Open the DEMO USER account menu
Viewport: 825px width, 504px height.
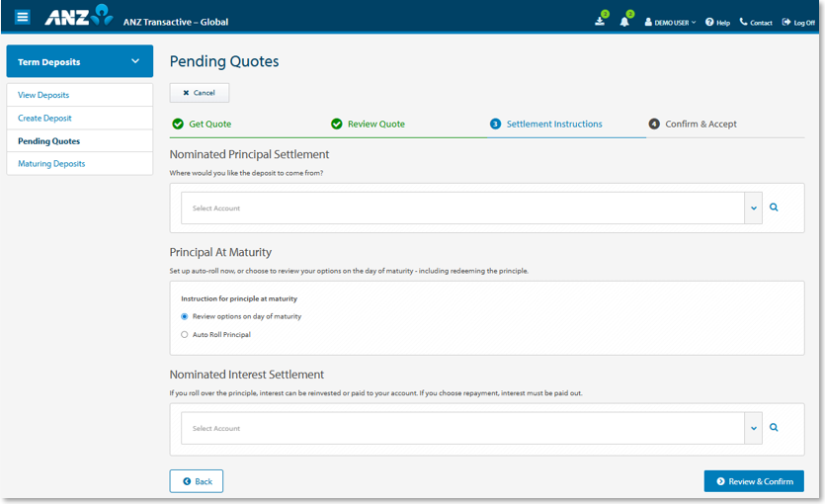click(x=670, y=22)
